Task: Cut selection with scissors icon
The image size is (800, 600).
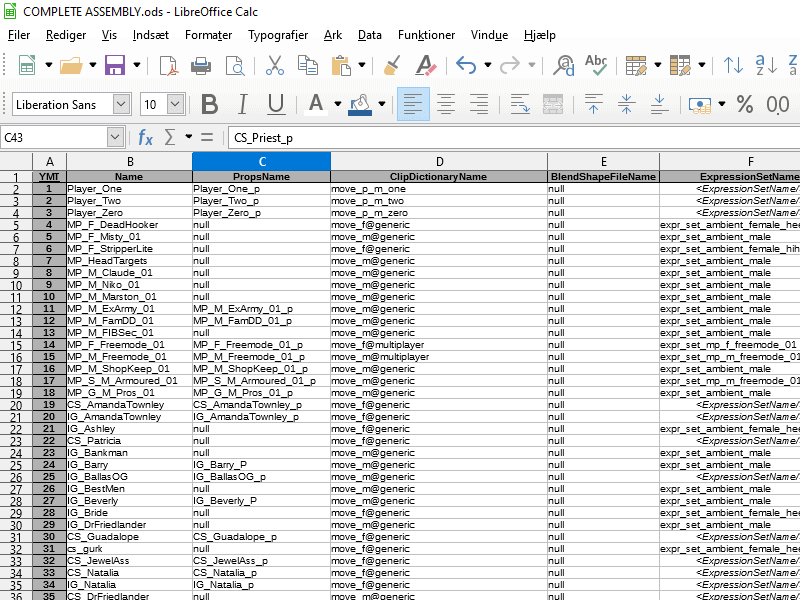Action: tap(275, 65)
